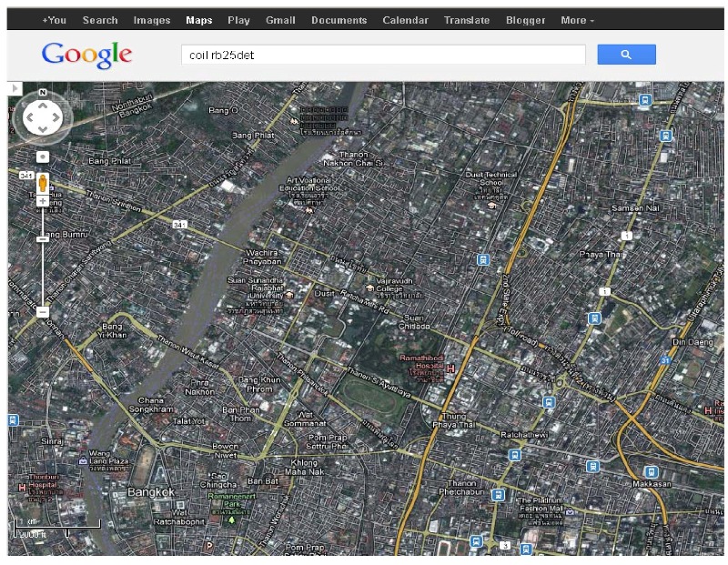Click the Suan Chitlada label

(x=414, y=322)
